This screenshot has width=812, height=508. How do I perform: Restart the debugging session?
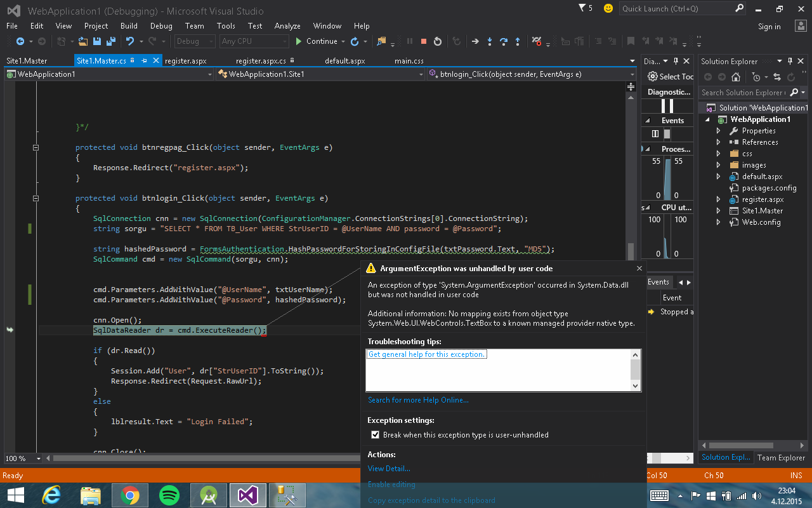click(437, 41)
